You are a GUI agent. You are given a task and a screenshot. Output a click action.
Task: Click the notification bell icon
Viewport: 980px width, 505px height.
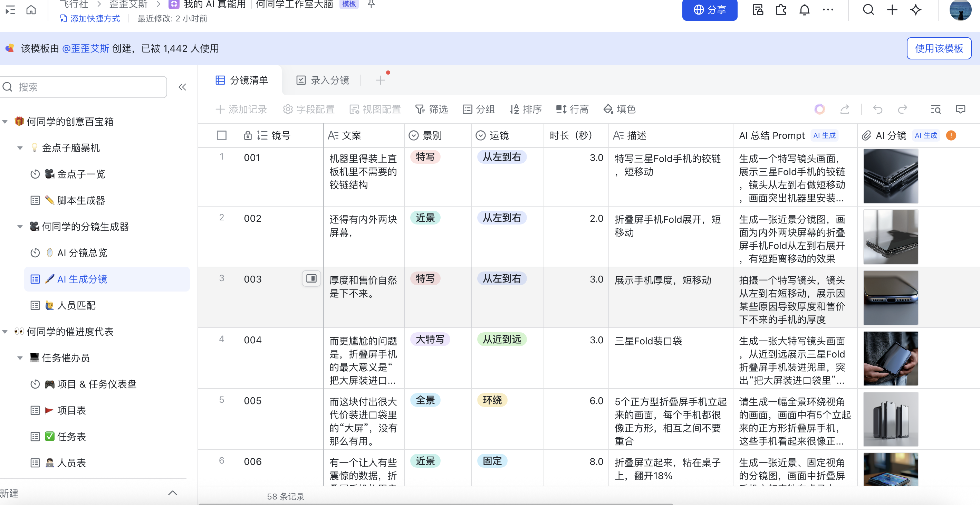[x=804, y=10]
